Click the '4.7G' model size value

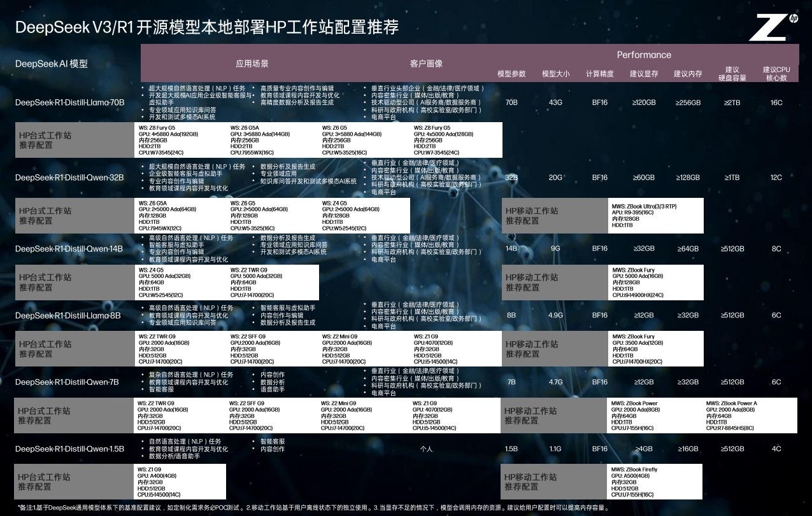556,382
